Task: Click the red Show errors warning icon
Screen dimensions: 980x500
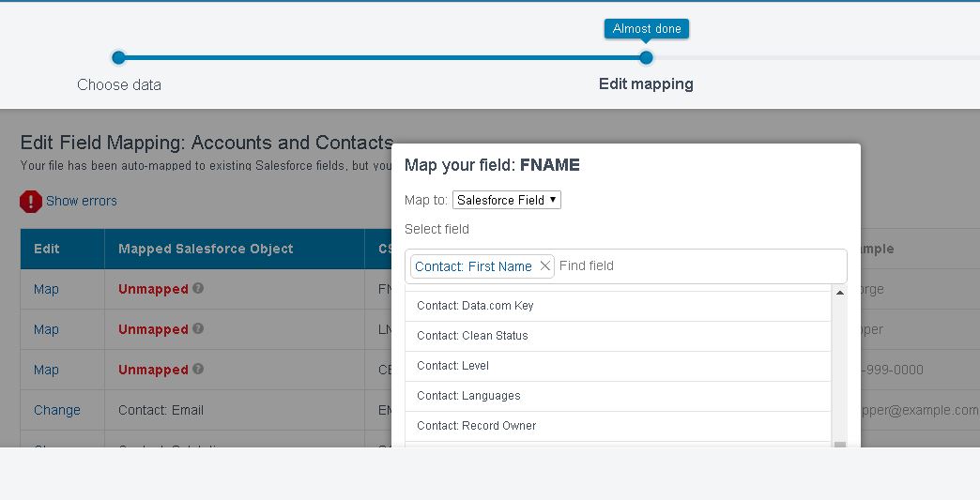Action: [31, 201]
